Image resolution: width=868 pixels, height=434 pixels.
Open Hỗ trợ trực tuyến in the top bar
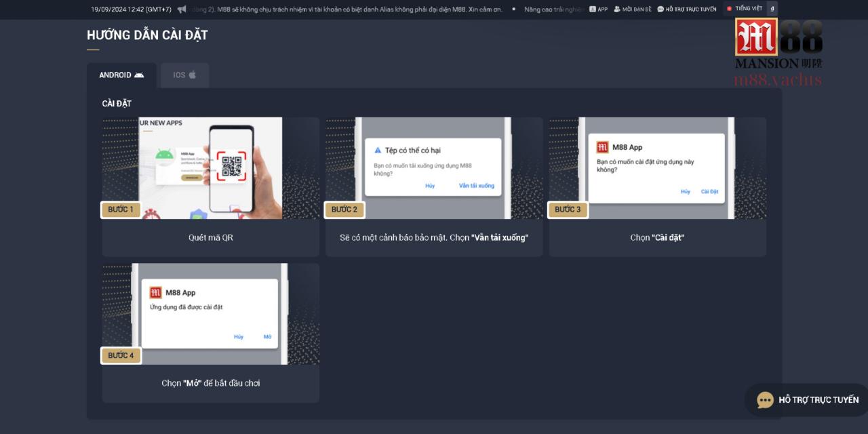tap(686, 9)
